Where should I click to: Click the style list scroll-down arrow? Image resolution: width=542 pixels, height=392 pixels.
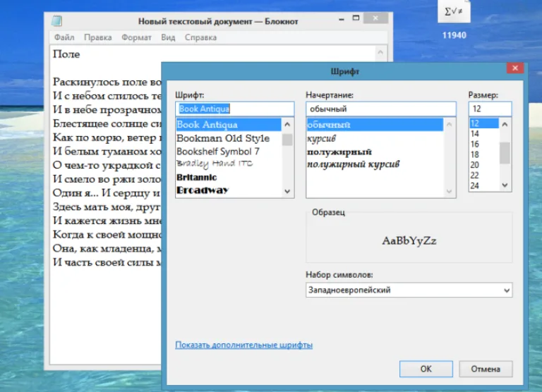(450, 191)
